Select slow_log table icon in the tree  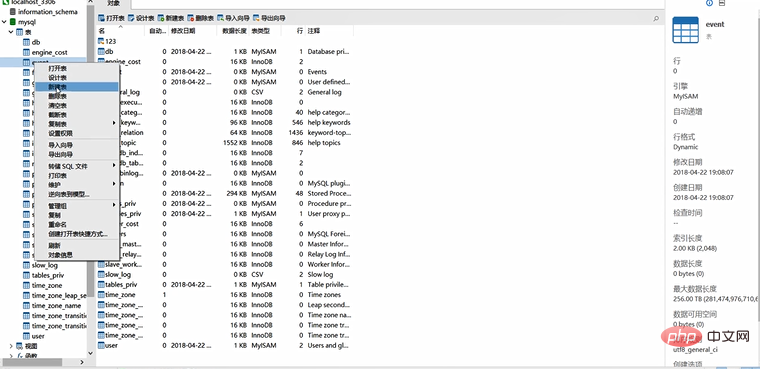click(x=26, y=265)
